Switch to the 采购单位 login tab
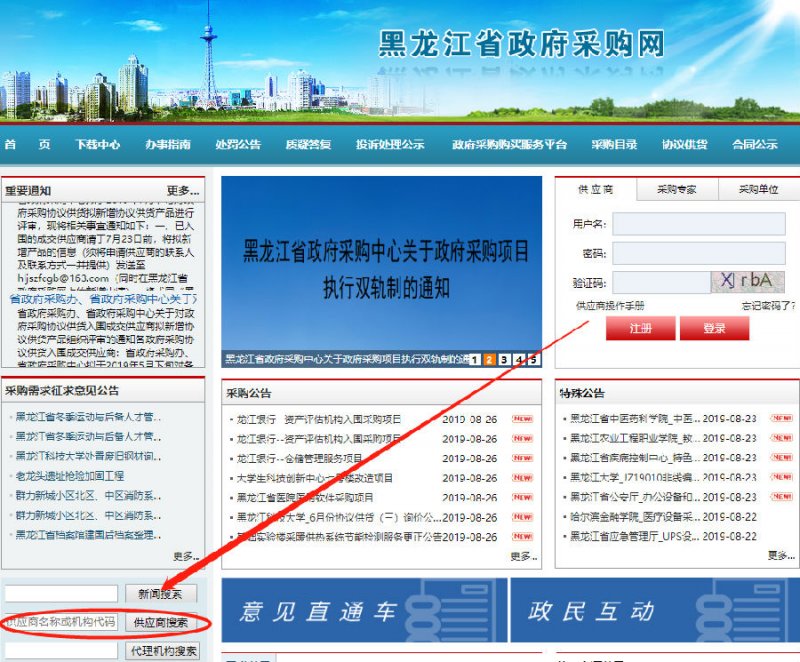Screen dimensions: 800x662 tap(758, 190)
